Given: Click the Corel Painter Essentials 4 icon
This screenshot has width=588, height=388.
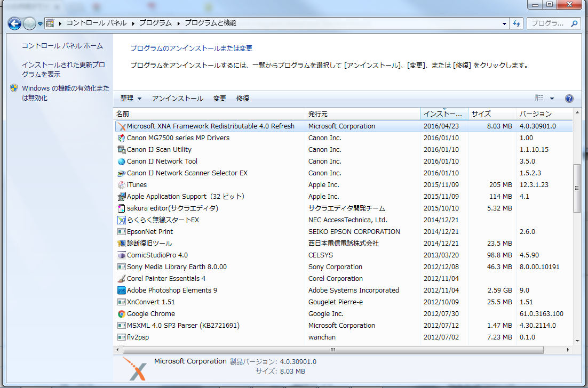Looking at the screenshot, I should (x=122, y=279).
